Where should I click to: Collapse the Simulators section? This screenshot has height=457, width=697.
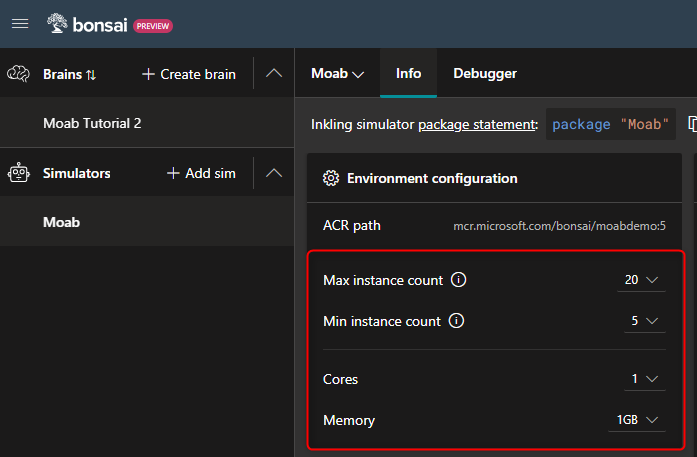click(274, 173)
